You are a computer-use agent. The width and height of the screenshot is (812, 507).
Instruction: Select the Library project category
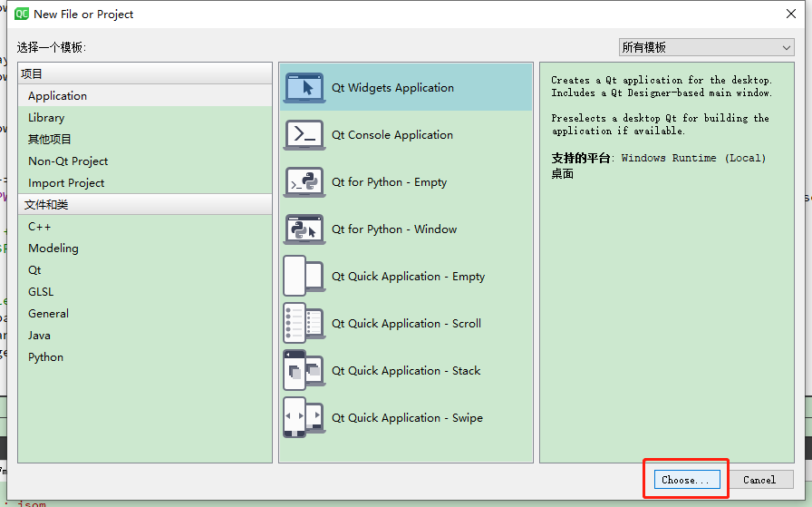145,118
